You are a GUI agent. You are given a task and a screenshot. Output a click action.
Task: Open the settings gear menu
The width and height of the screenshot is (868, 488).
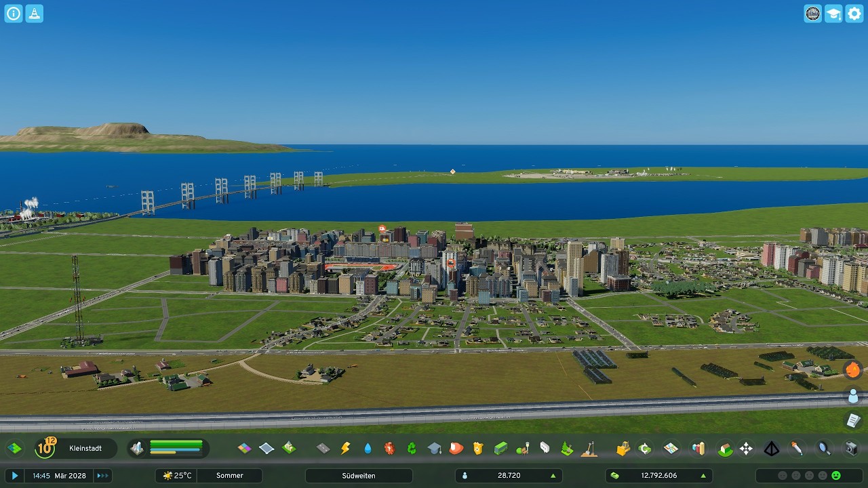854,14
